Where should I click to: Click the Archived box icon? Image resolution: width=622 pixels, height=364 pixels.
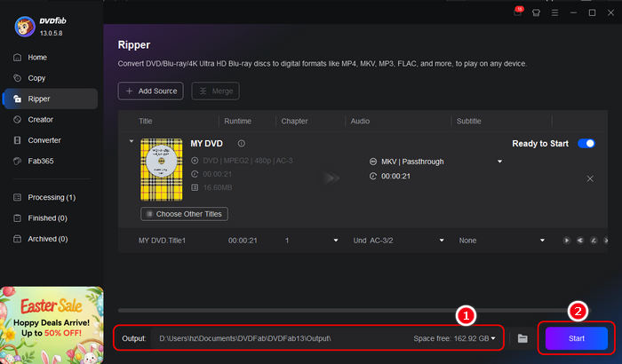17,239
